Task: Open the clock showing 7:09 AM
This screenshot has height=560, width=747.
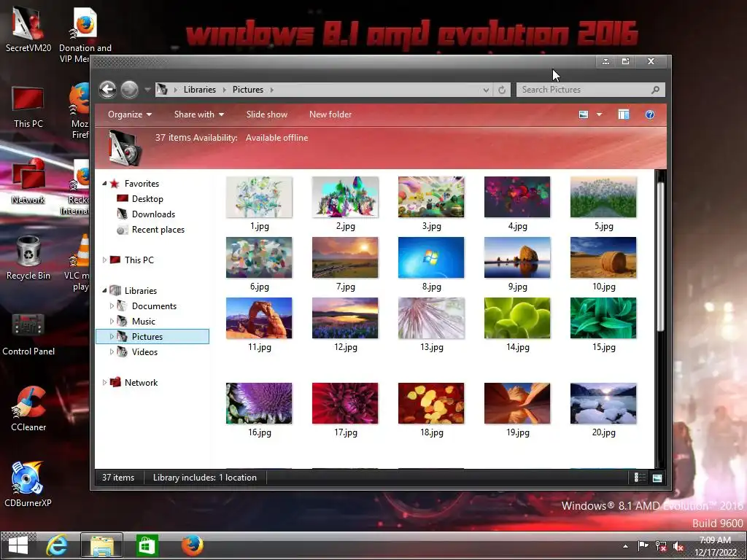Action: coord(715,546)
